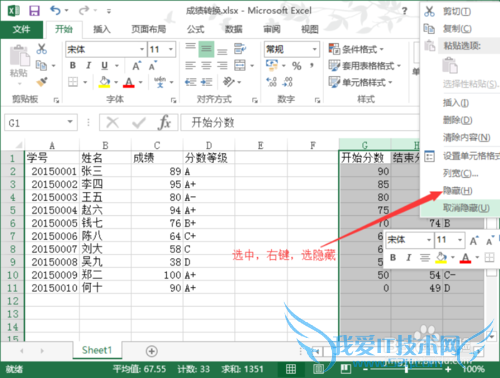Click the Align Right icon in ribbon

click(222, 65)
